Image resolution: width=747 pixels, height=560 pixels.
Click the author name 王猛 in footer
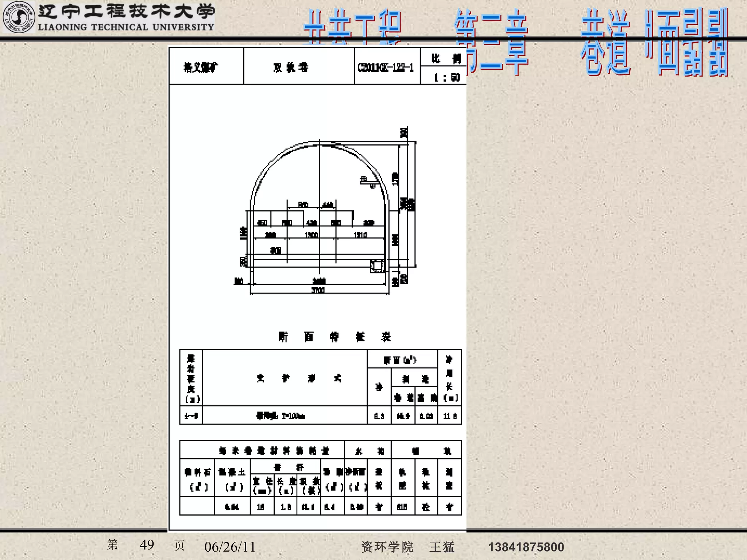(x=442, y=547)
